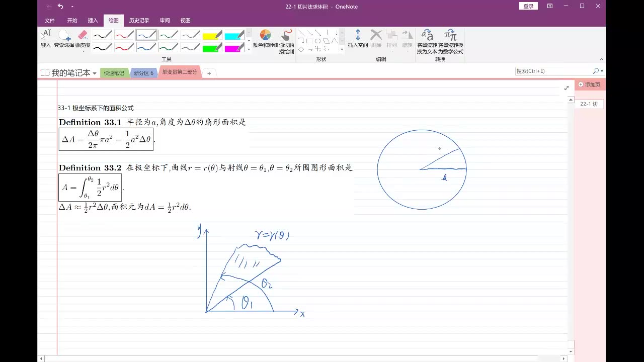The image size is (644, 362).
Task: Select the Eraser (橡皮擦) tool
Action: [83, 36]
